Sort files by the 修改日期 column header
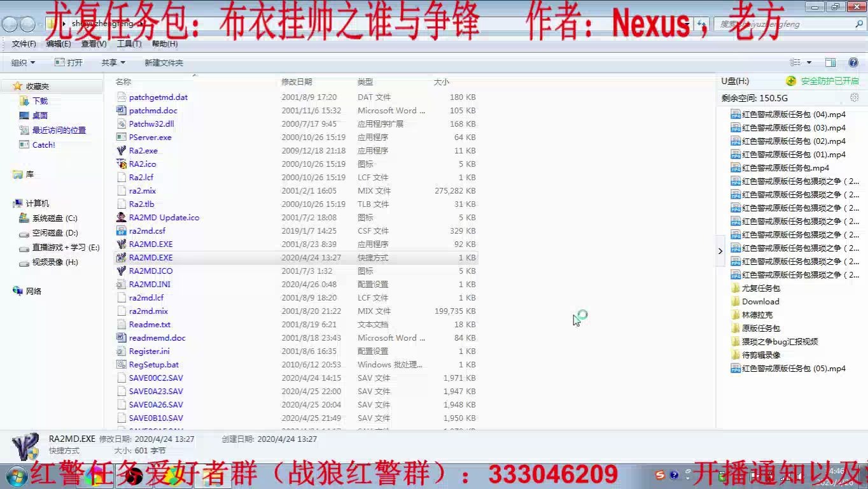868x489 pixels. coord(297,82)
